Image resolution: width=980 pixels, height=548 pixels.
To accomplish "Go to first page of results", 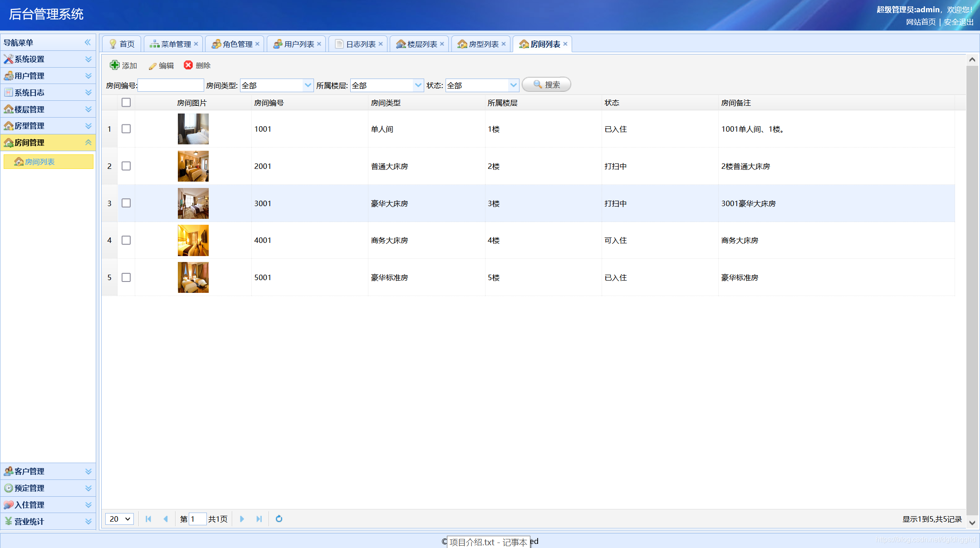I will pos(148,519).
